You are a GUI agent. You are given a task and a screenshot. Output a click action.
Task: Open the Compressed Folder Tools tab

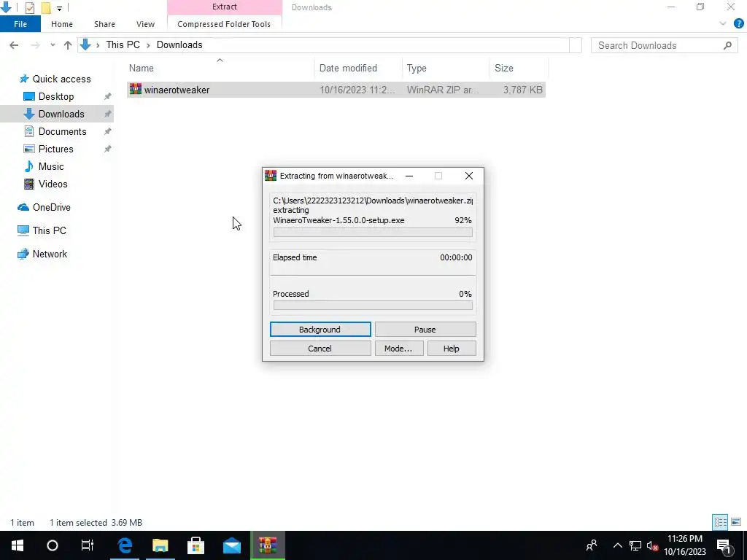pyautogui.click(x=224, y=24)
